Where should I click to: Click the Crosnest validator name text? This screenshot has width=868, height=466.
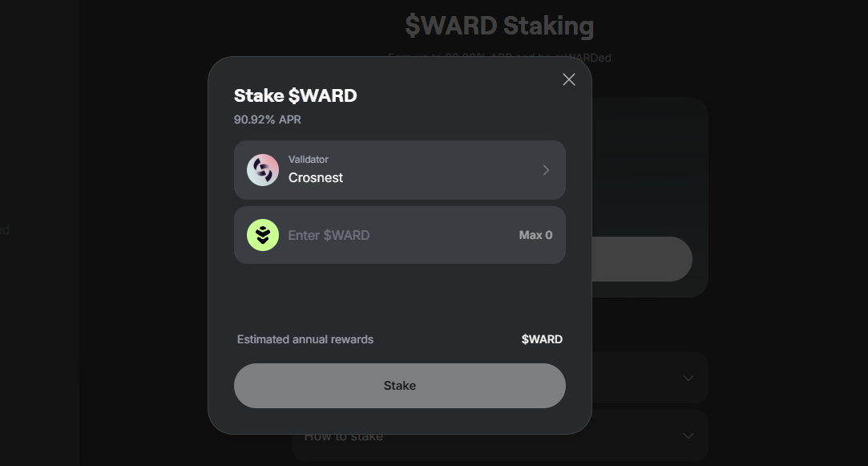click(316, 177)
